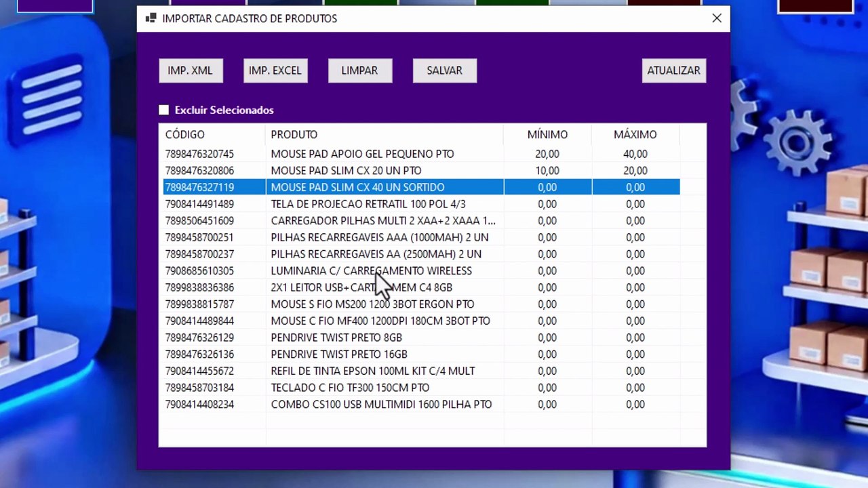This screenshot has height=488, width=868.
Task: Select MOUSE S FIO MS200 product
Action: pos(372,304)
